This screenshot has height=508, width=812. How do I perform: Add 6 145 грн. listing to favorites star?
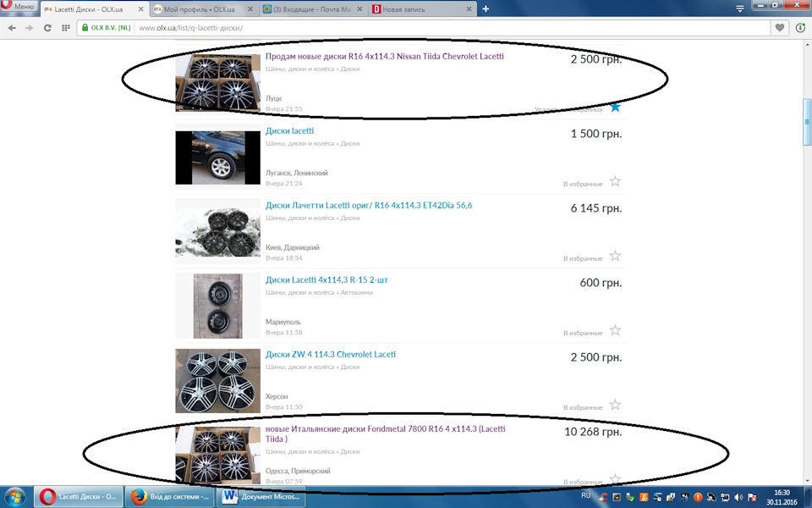(615, 256)
